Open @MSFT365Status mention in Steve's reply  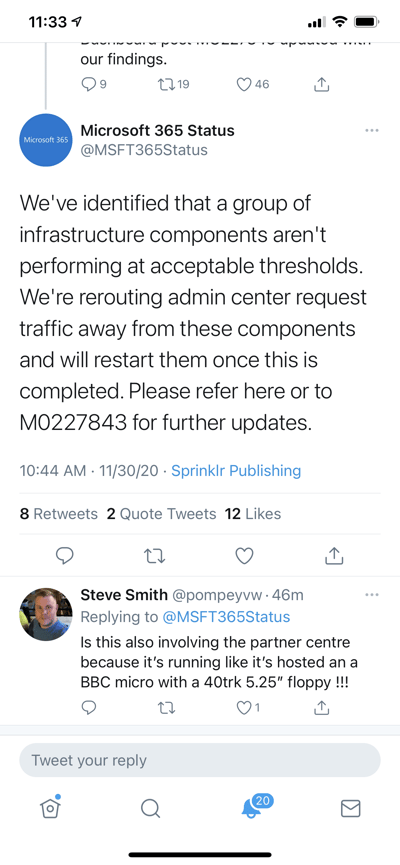click(226, 617)
